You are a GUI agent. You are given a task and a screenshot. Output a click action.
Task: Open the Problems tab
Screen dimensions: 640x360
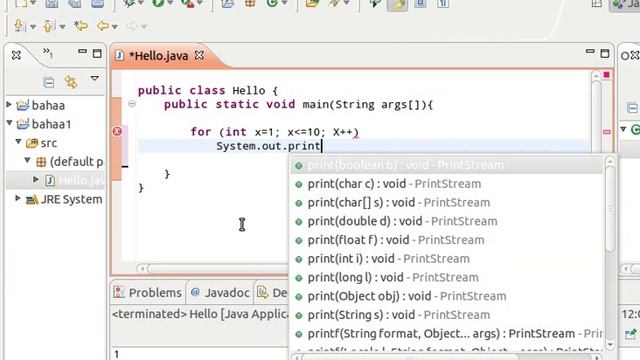[147, 293]
